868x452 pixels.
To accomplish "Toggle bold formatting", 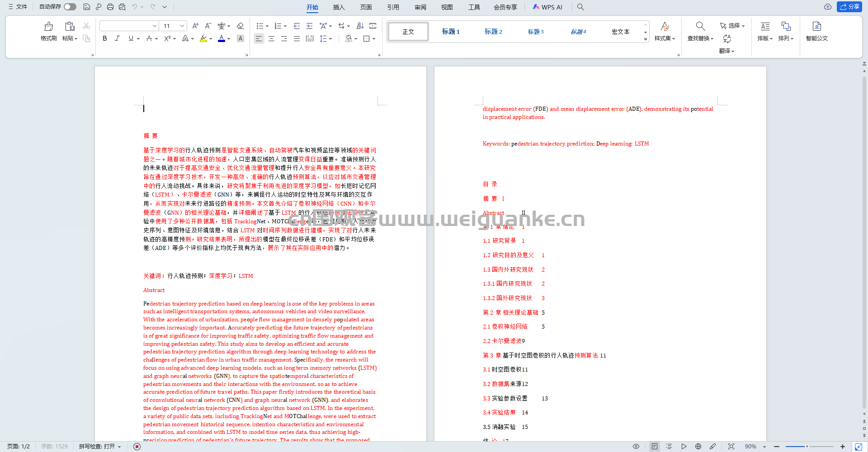I will (x=105, y=39).
